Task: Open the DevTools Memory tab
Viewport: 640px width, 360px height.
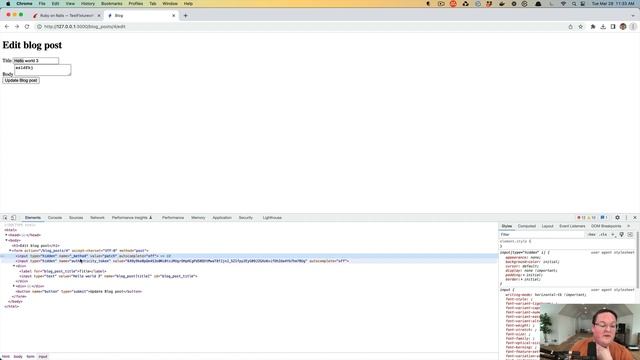Action: pos(198,218)
